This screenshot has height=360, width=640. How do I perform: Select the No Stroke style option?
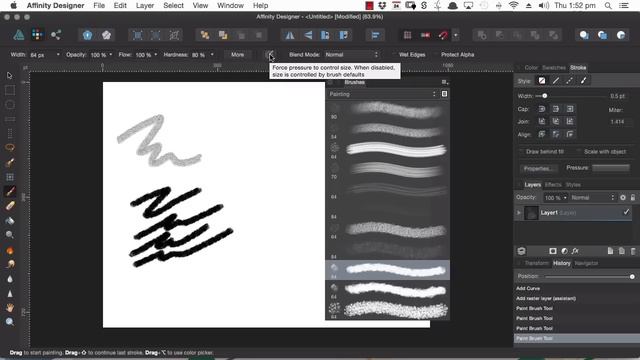coord(542,81)
